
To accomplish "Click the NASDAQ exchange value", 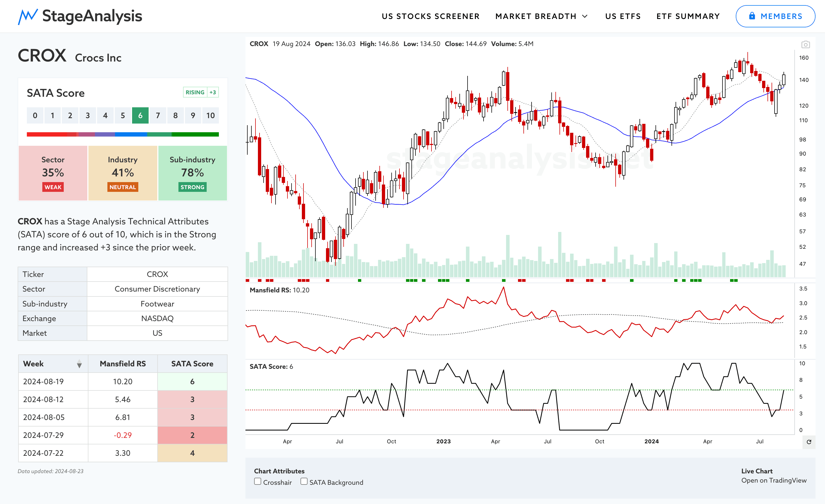I will pyautogui.click(x=157, y=318).
